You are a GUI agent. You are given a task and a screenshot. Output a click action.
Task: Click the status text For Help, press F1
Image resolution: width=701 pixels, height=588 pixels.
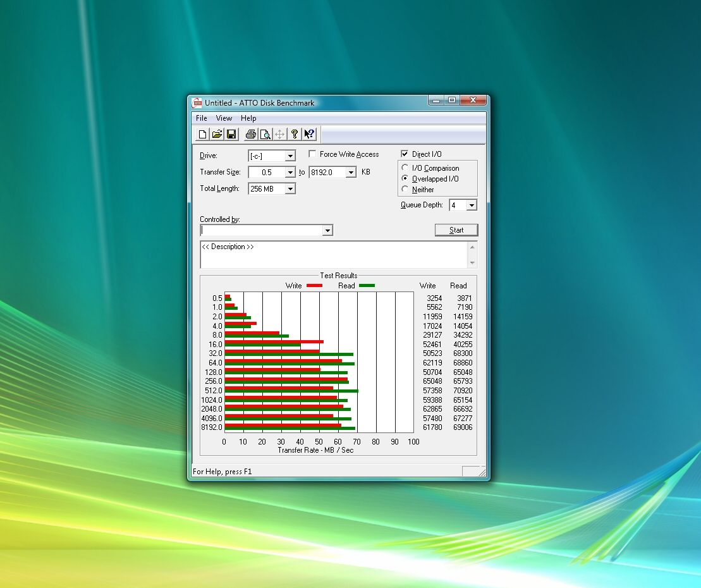click(x=222, y=471)
